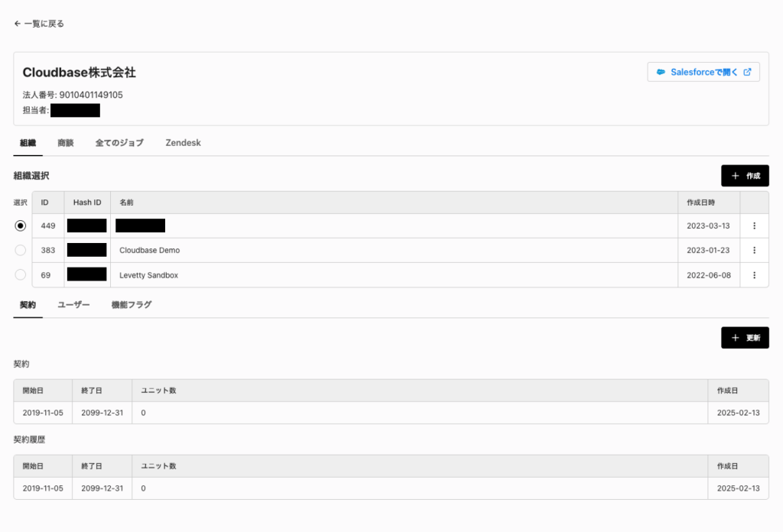
Task: Click the 一覧に戻る link
Action: click(x=44, y=24)
